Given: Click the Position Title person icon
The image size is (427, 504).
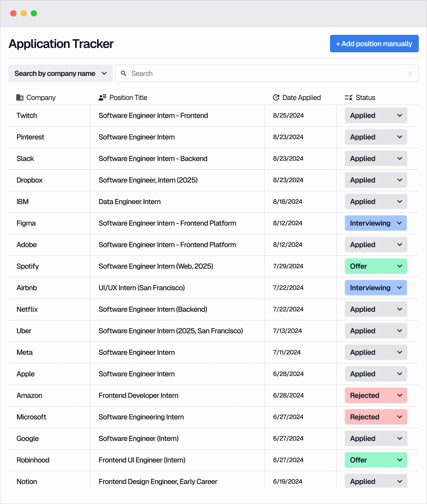Looking at the screenshot, I should tap(102, 97).
